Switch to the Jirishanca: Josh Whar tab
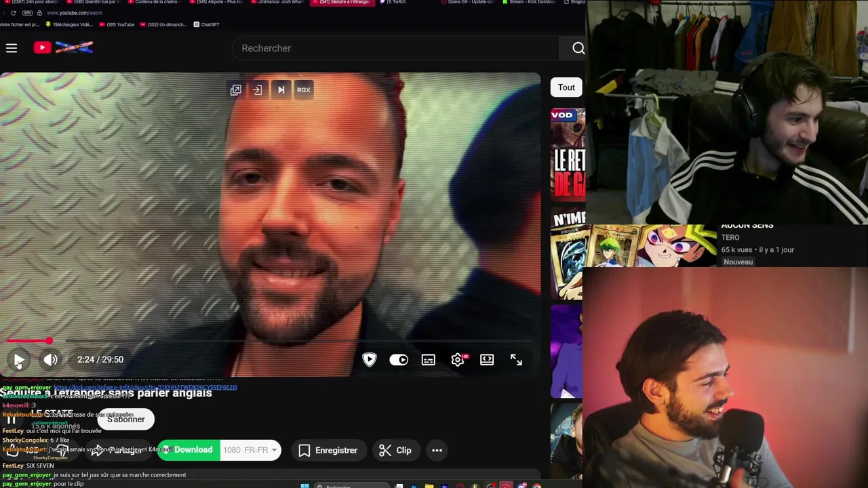 pyautogui.click(x=277, y=2)
